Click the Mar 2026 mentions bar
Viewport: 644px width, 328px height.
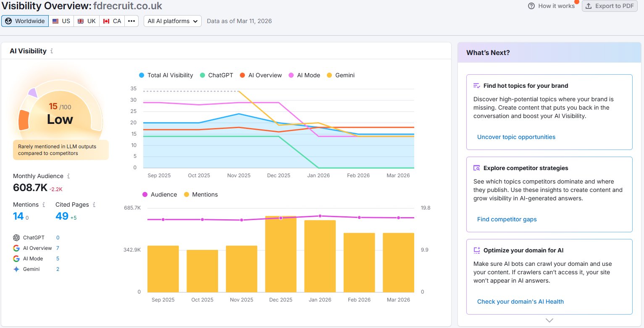(x=398, y=262)
